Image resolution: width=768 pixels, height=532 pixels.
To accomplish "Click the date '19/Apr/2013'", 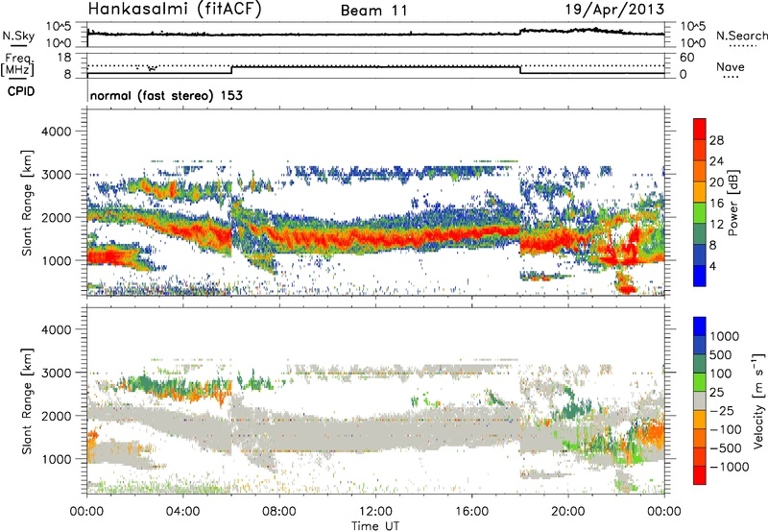I will coord(614,9).
